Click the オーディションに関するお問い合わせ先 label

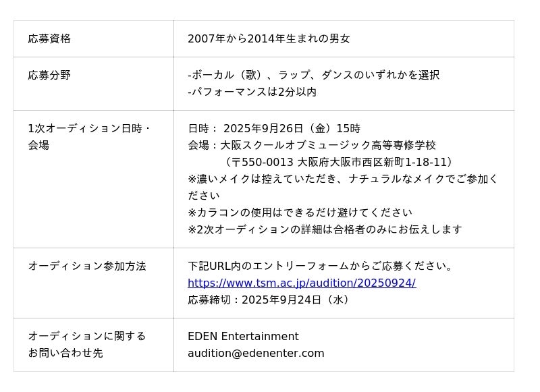click(x=87, y=344)
